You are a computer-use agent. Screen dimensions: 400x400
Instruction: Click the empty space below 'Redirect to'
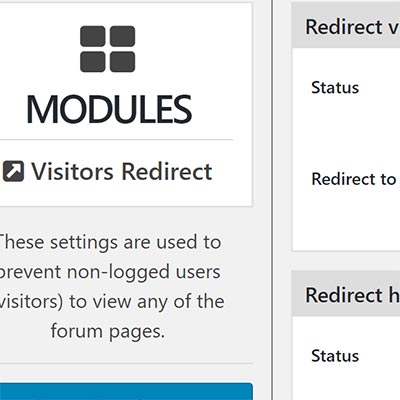point(346,220)
